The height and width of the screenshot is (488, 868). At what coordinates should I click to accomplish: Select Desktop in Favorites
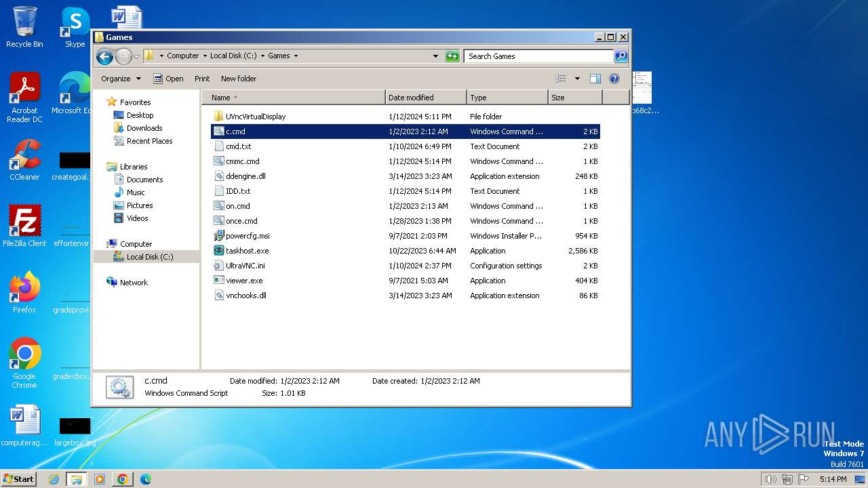coord(140,115)
